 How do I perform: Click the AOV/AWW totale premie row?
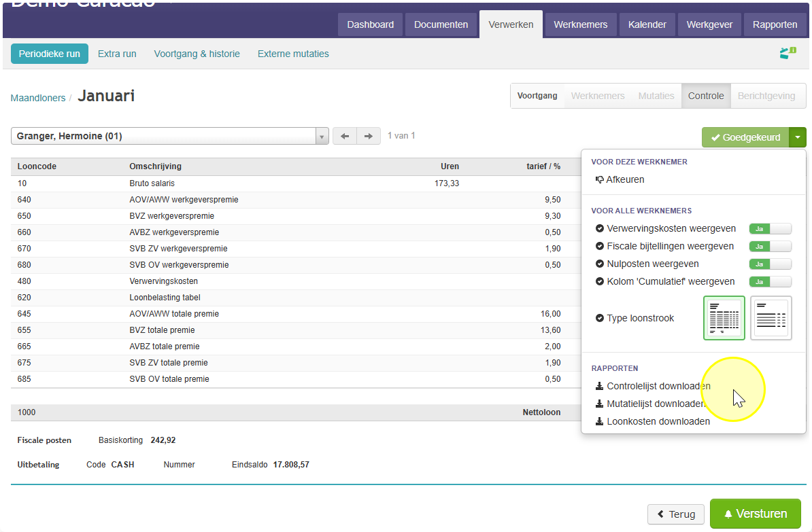pos(295,314)
